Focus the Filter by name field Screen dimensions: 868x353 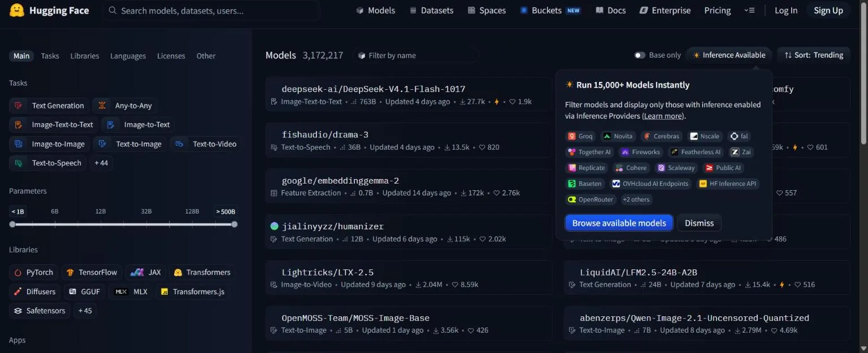(x=416, y=55)
